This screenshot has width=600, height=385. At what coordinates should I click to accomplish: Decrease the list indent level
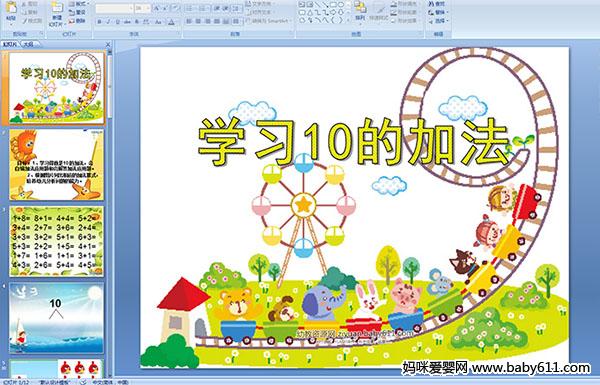click(x=216, y=8)
